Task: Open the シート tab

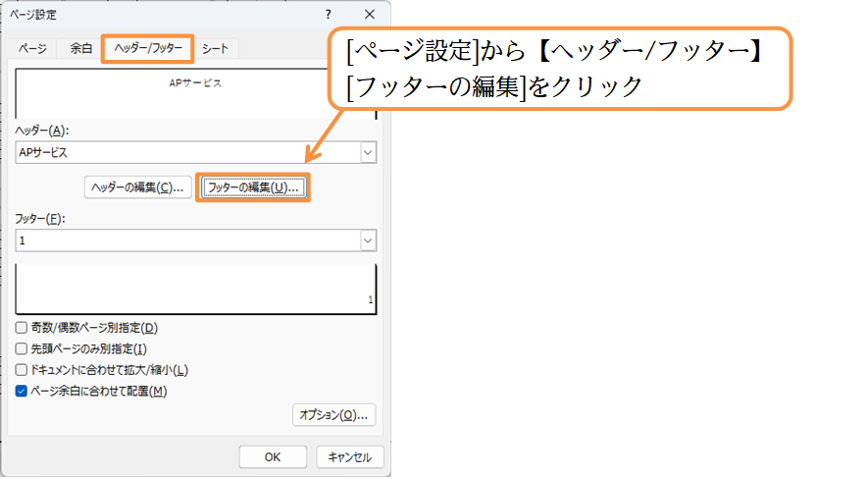Action: click(x=216, y=49)
